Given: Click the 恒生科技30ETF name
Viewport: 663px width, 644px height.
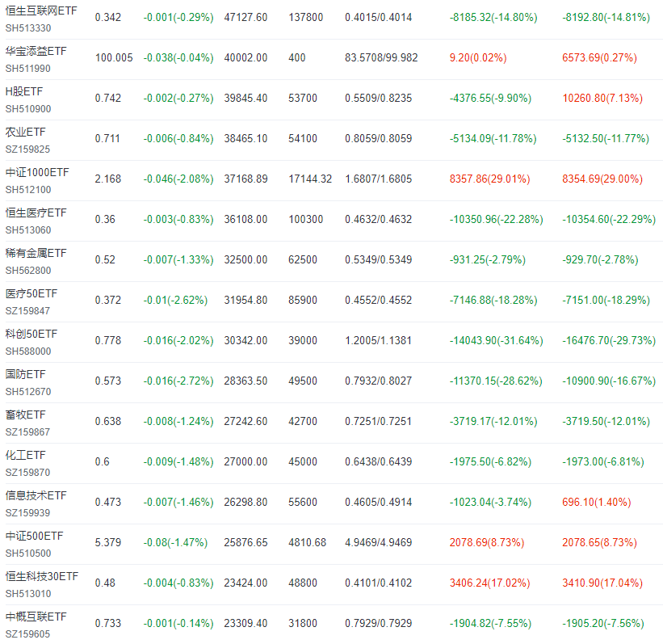Looking at the screenshot, I should pyautogui.click(x=42, y=576).
